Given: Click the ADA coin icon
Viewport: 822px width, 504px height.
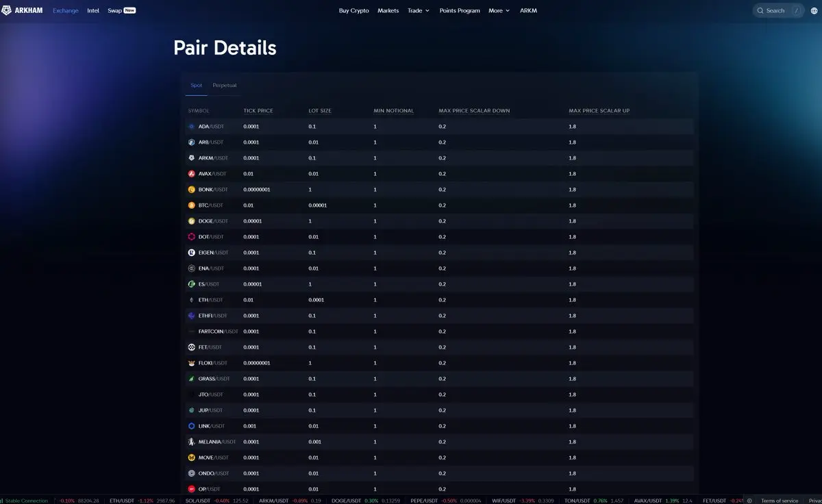Looking at the screenshot, I should click(192, 127).
